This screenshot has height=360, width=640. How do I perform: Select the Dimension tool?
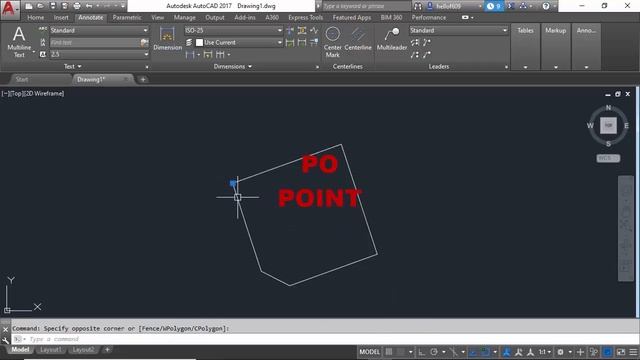coord(167,39)
